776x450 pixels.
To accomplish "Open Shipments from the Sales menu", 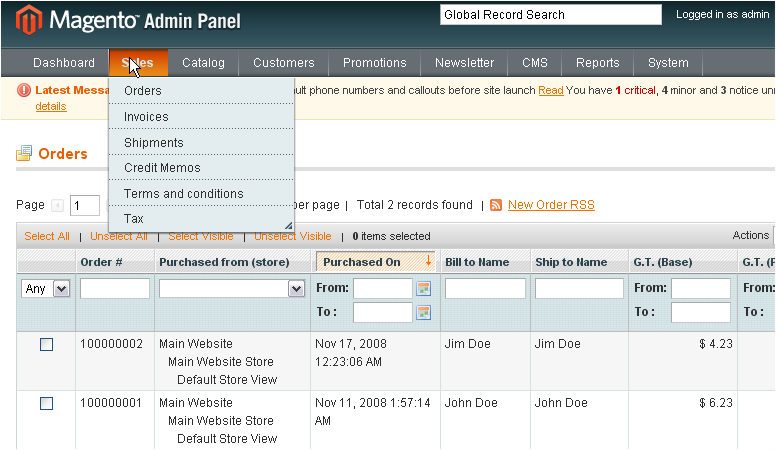I will (153, 143).
